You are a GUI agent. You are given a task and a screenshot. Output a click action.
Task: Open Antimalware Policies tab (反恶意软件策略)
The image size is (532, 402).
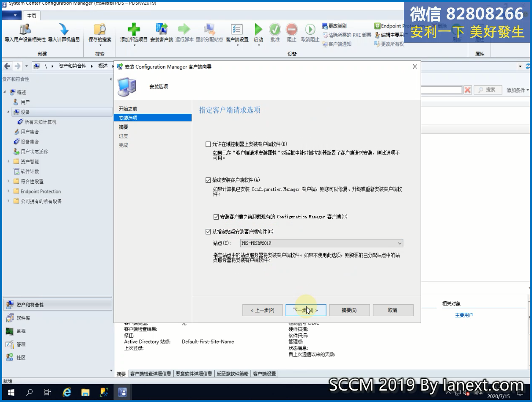tap(233, 374)
